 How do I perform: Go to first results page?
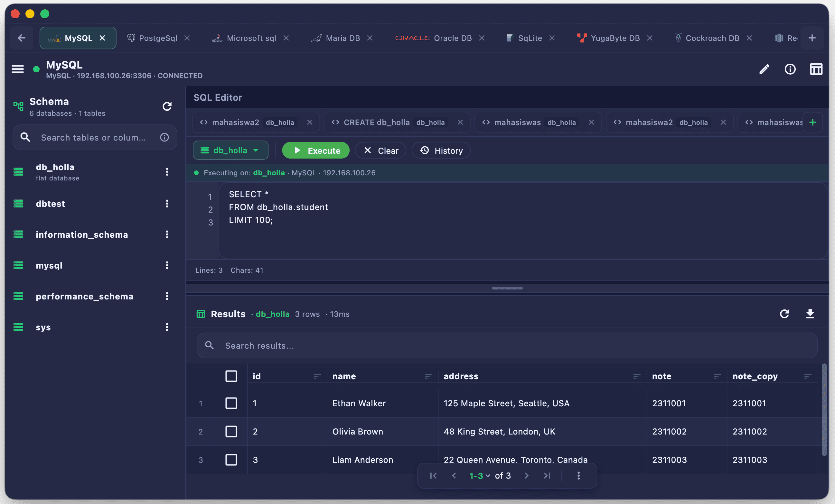(x=433, y=476)
